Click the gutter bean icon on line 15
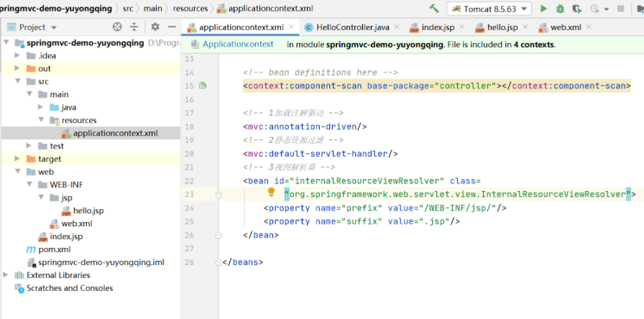The width and height of the screenshot is (644, 319). pos(203,85)
